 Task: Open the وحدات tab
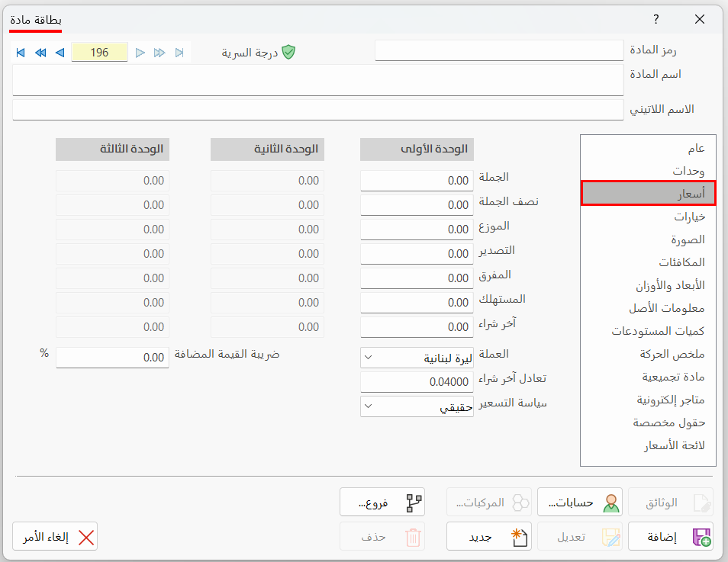pyautogui.click(x=648, y=170)
